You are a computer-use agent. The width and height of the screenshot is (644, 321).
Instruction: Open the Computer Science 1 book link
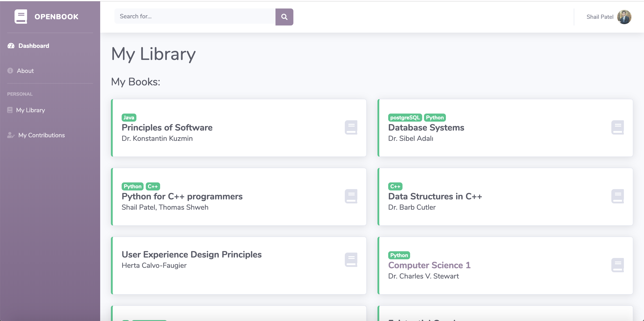tap(429, 265)
